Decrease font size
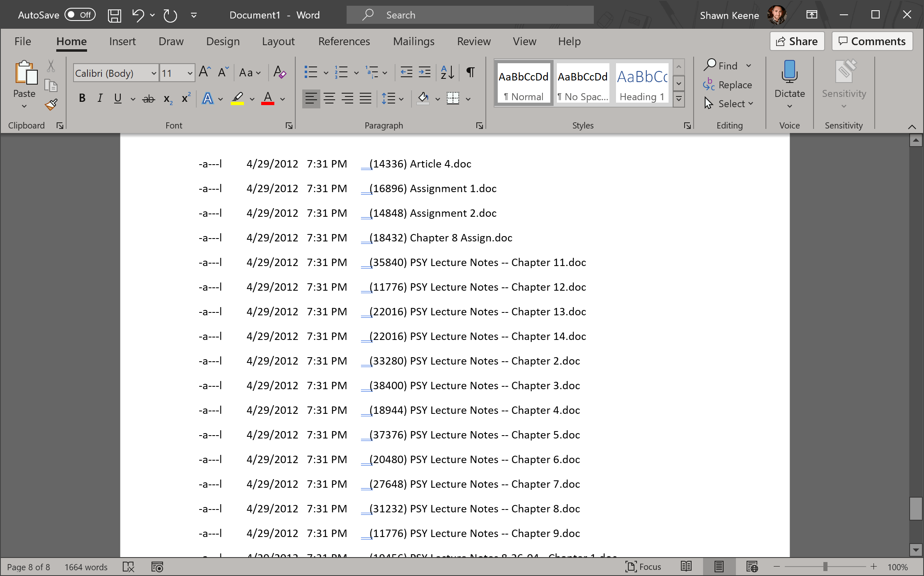The height and width of the screenshot is (576, 924). 223,72
